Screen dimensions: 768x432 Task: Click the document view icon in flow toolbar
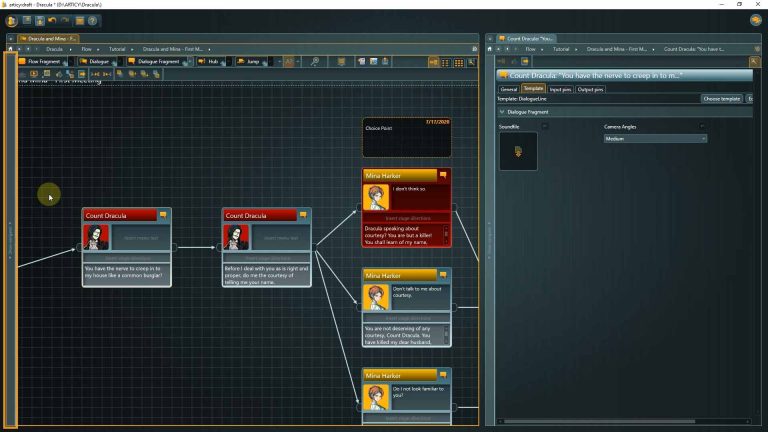click(x=361, y=61)
